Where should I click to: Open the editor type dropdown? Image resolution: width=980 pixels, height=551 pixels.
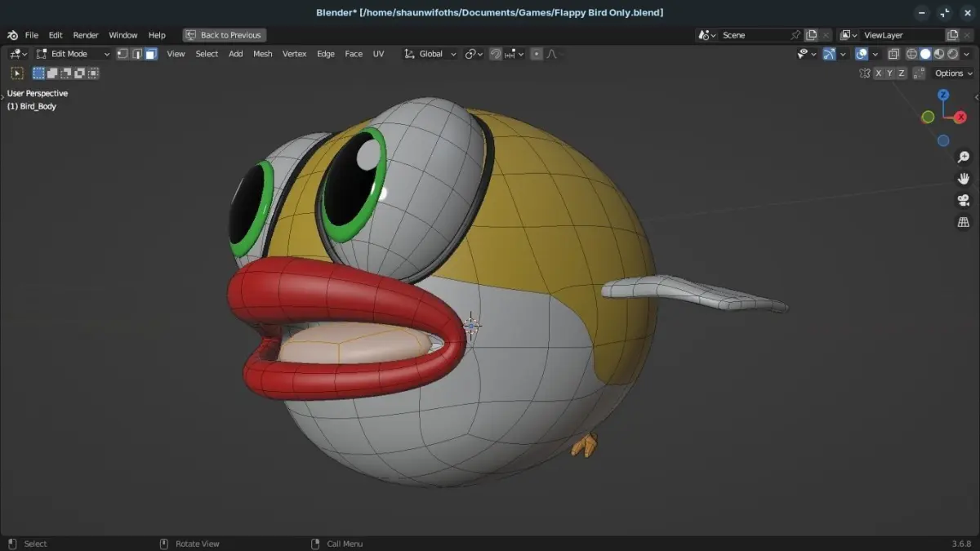tap(18, 54)
